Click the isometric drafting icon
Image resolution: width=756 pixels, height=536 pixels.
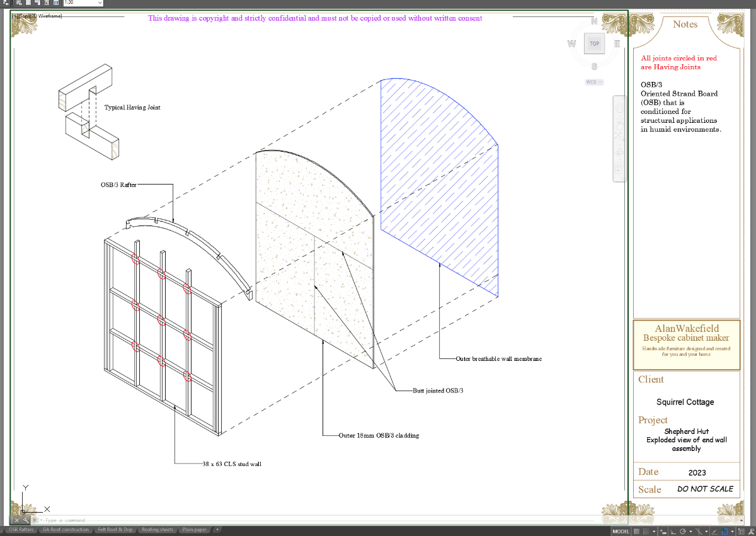[x=699, y=532]
